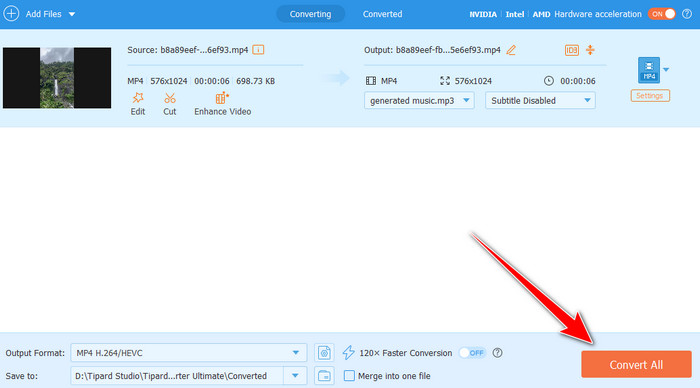700x388 pixels.
Task: Click the compress video icon
Action: coord(590,50)
